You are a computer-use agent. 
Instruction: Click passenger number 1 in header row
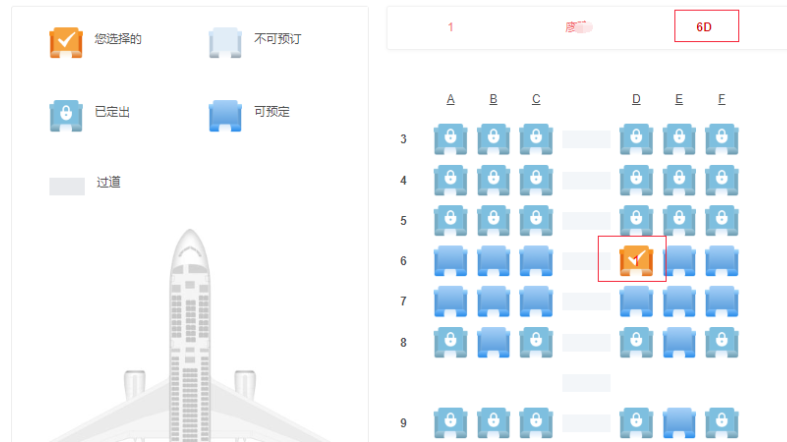(x=451, y=27)
